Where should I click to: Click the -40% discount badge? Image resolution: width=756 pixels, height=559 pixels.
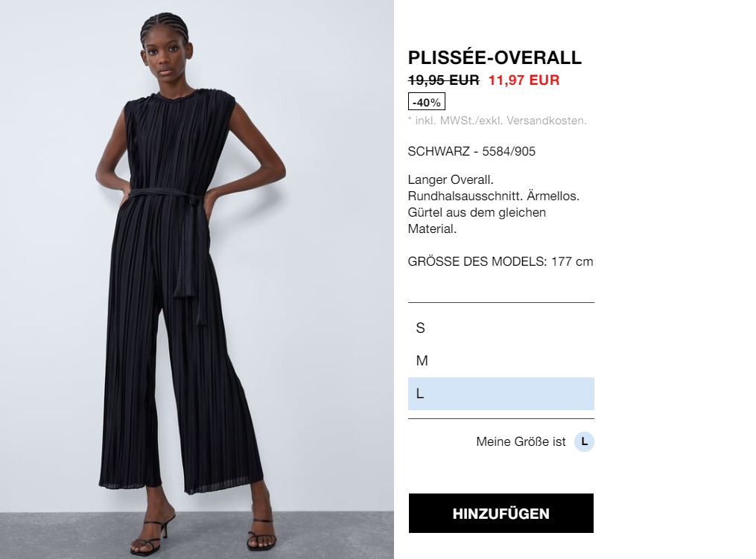tap(427, 102)
